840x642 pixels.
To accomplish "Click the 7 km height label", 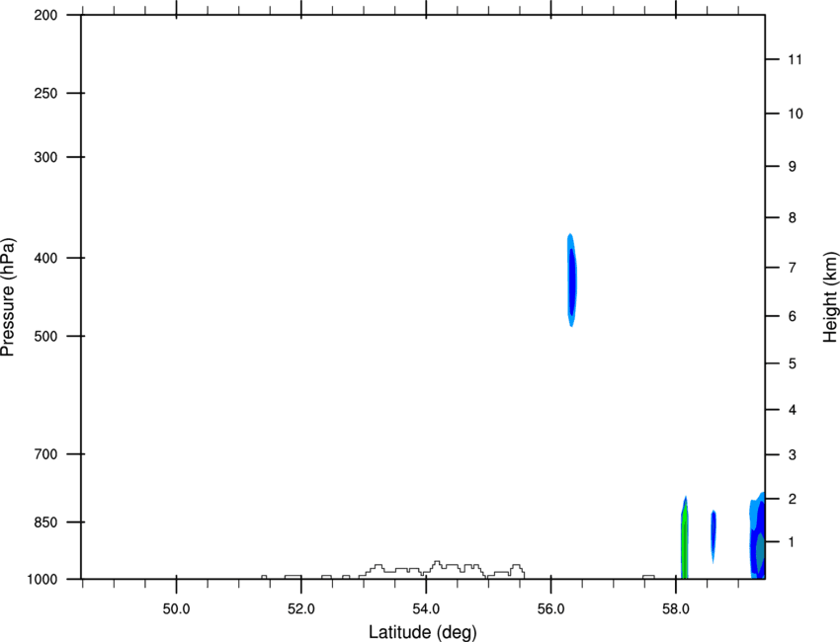I will tap(793, 268).
